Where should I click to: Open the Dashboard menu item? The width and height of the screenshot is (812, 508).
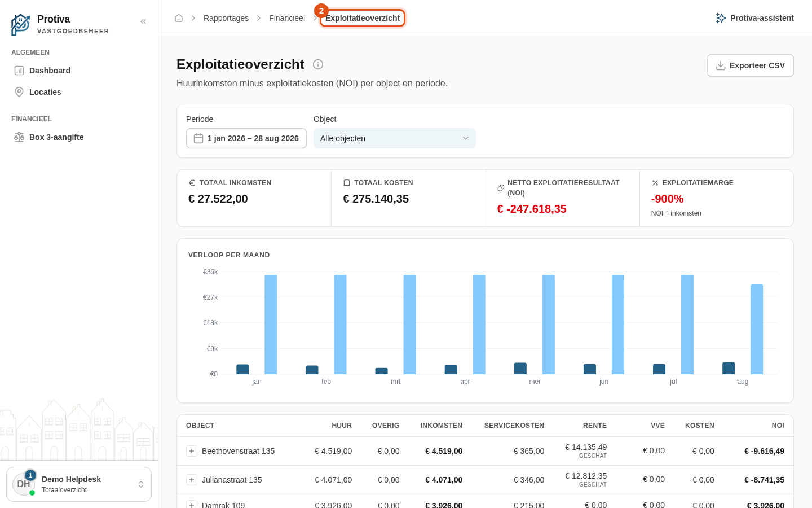pyautogui.click(x=79, y=71)
